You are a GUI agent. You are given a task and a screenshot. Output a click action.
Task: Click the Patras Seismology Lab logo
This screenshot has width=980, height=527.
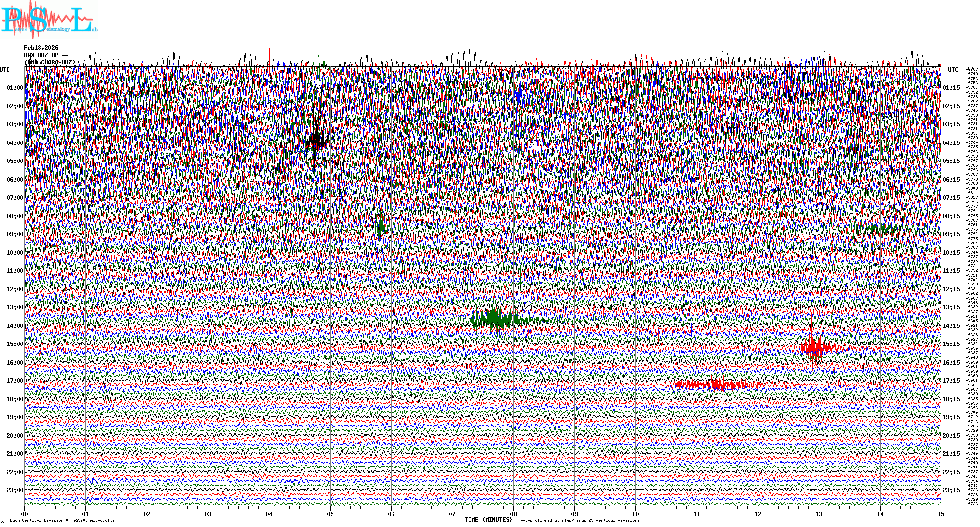[x=48, y=20]
